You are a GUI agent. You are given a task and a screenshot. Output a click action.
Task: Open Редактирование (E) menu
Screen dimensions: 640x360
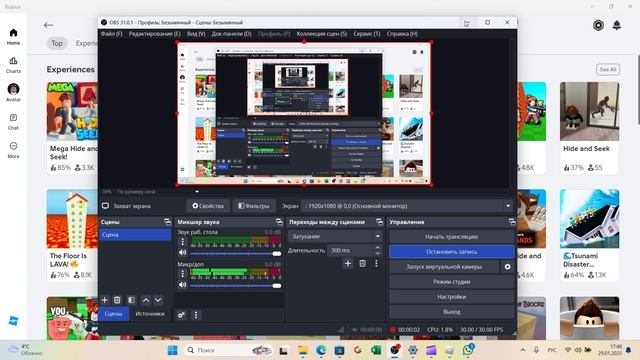[154, 34]
